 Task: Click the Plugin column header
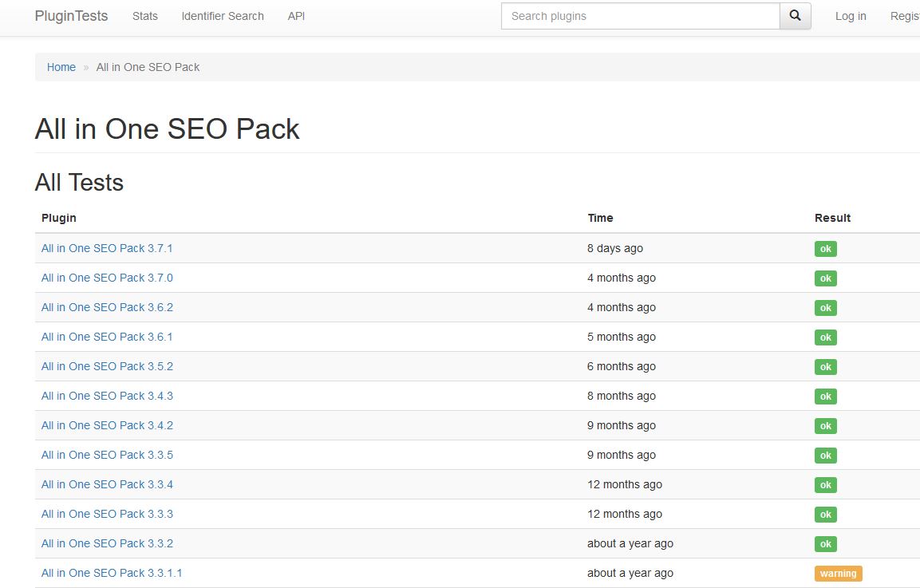click(x=59, y=218)
